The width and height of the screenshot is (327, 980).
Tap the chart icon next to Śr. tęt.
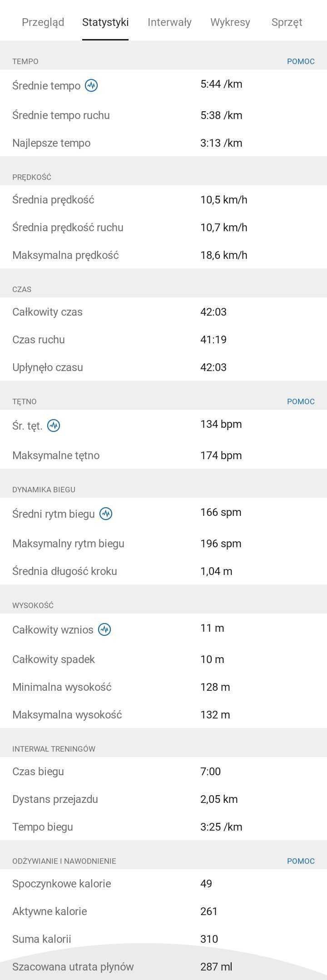[54, 426]
